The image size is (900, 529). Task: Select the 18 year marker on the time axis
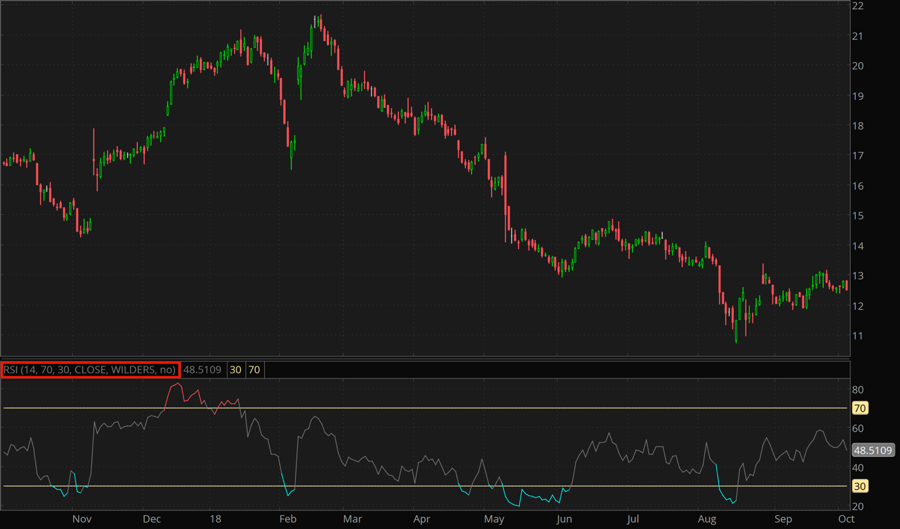click(x=216, y=520)
